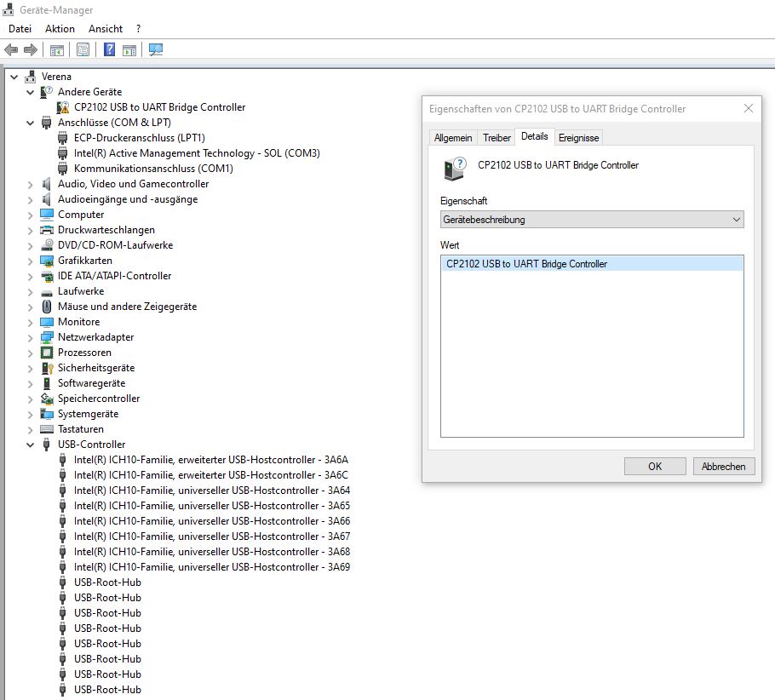Select Kommunikationsanschluss (COM1) port
Viewport: 775px width, 700px height.
point(153,169)
